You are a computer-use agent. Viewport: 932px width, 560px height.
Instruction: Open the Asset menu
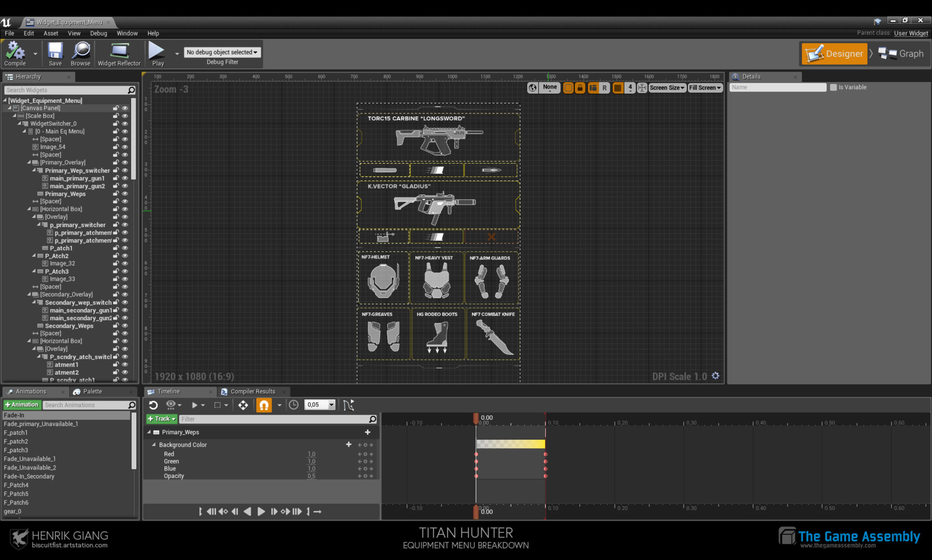[x=51, y=33]
